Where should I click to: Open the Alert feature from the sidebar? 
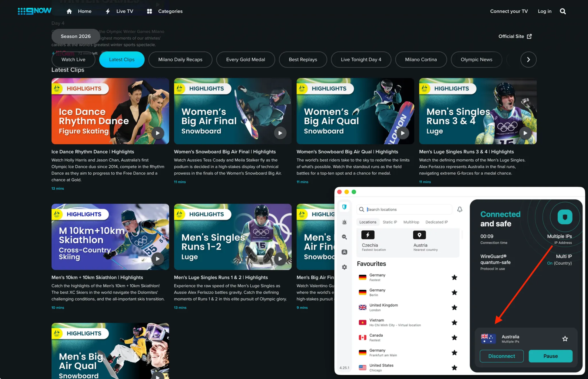(x=344, y=222)
